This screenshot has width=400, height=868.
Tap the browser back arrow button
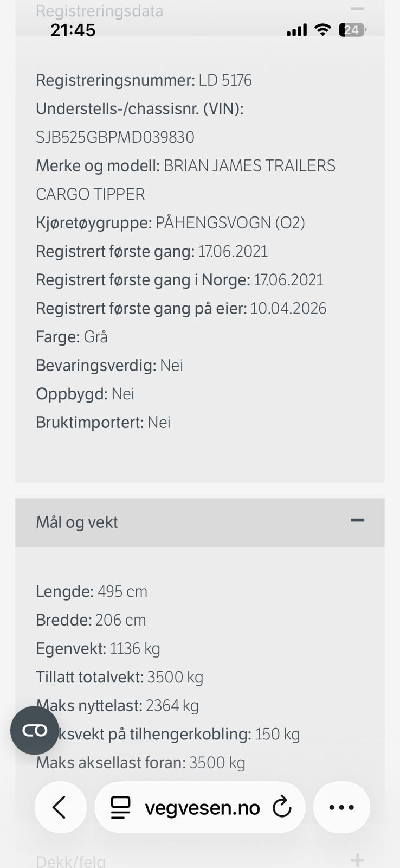pyautogui.click(x=60, y=807)
